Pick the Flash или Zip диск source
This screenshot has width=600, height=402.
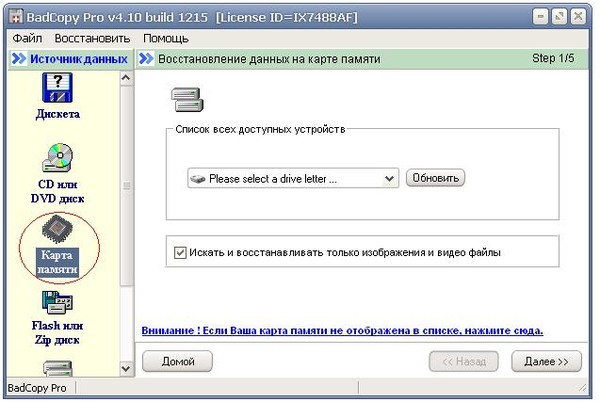(x=57, y=318)
